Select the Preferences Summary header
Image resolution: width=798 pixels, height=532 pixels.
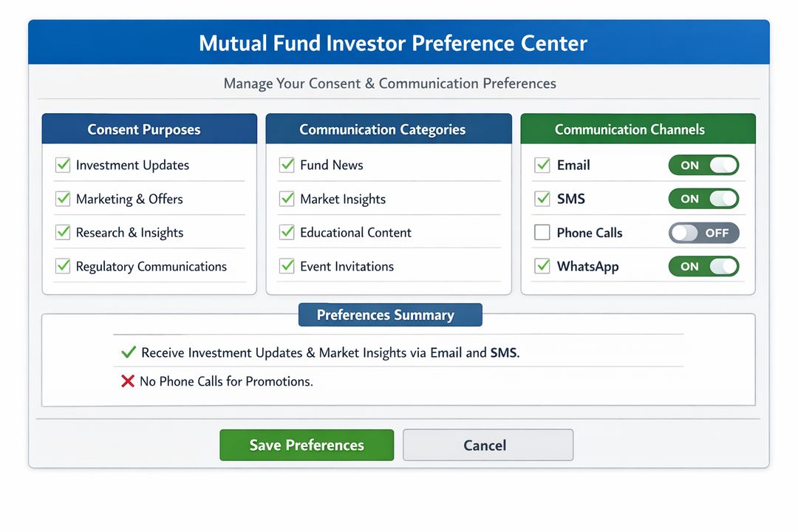click(389, 315)
